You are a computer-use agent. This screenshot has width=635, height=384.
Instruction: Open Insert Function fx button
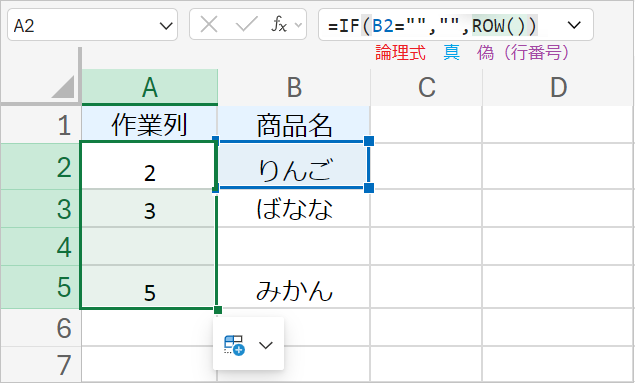coord(279,24)
